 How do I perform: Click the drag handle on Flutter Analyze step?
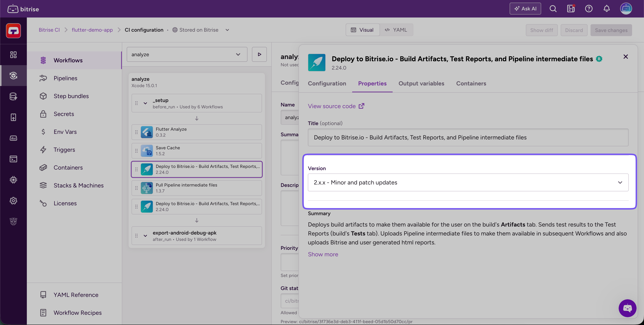tap(136, 132)
